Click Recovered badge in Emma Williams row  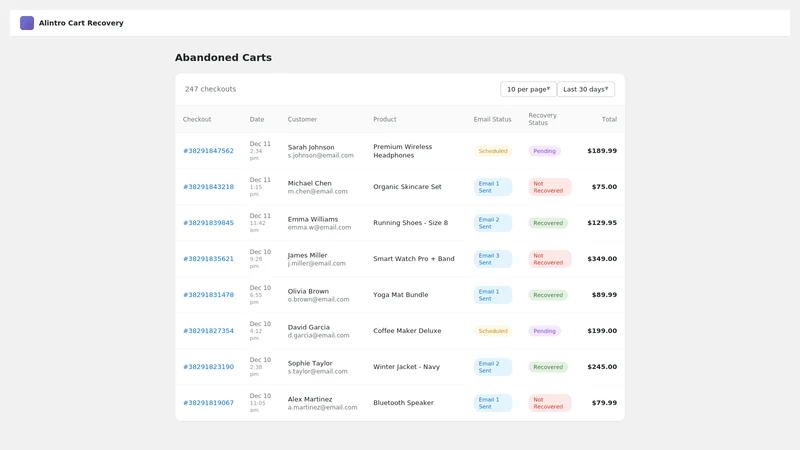[x=548, y=223]
